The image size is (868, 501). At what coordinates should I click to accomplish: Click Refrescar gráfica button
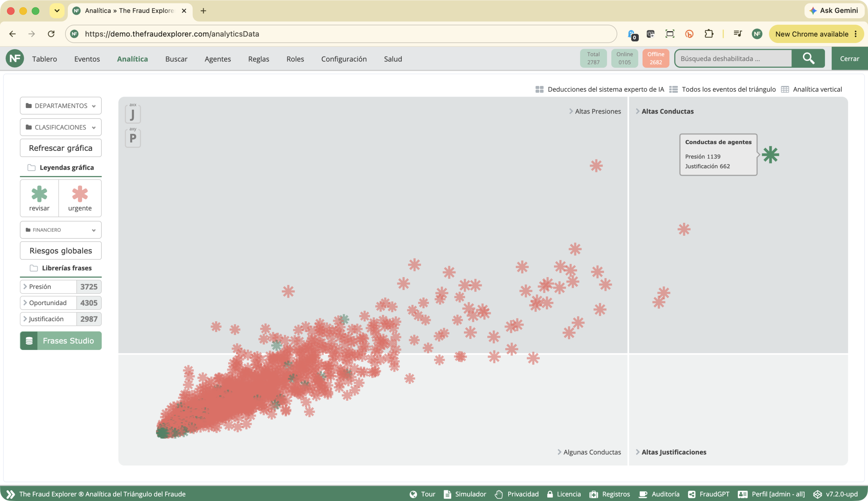[61, 148]
